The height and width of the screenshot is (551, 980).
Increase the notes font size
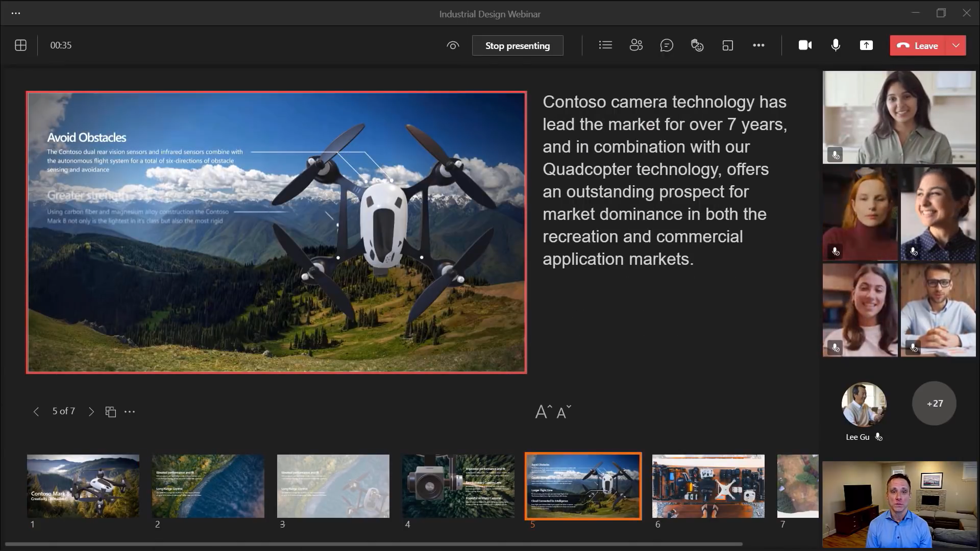click(543, 411)
